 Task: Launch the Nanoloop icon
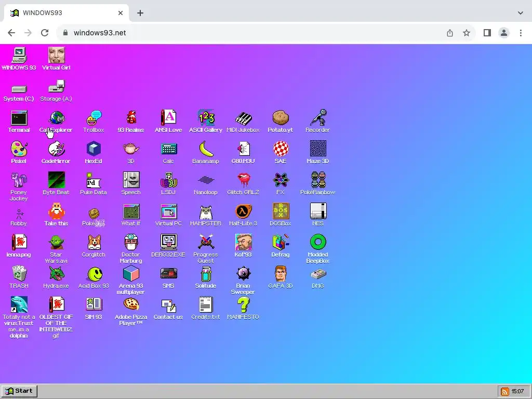pos(206,180)
